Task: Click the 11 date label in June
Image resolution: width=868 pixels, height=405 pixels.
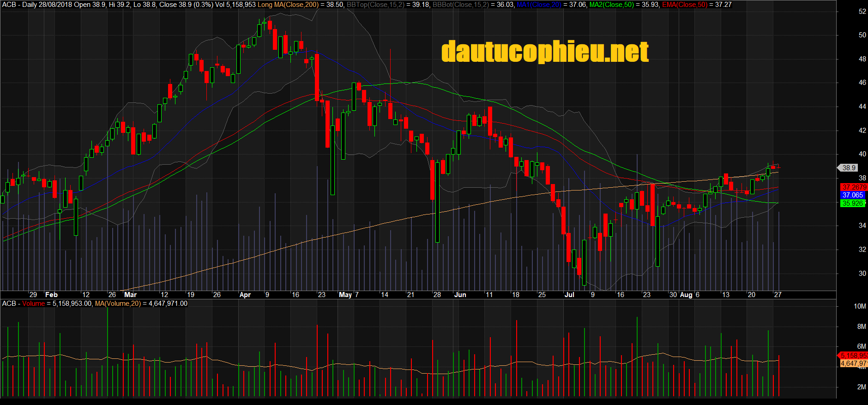Action: 489,295
